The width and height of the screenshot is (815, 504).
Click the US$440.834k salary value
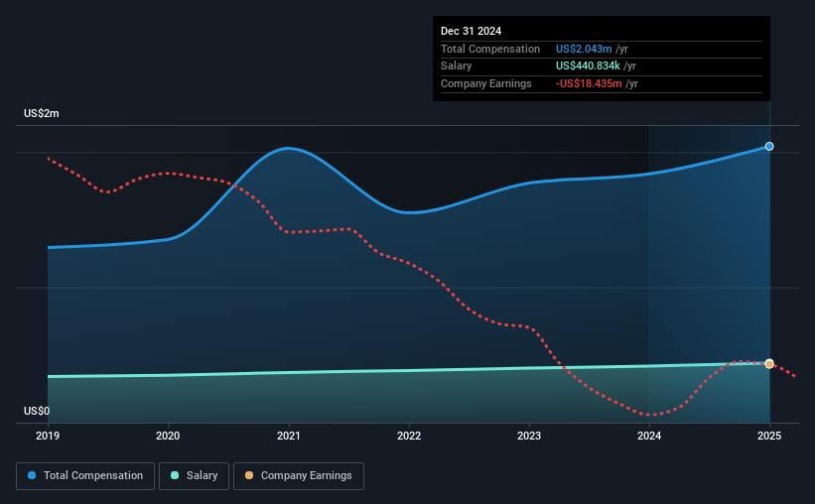click(x=588, y=66)
